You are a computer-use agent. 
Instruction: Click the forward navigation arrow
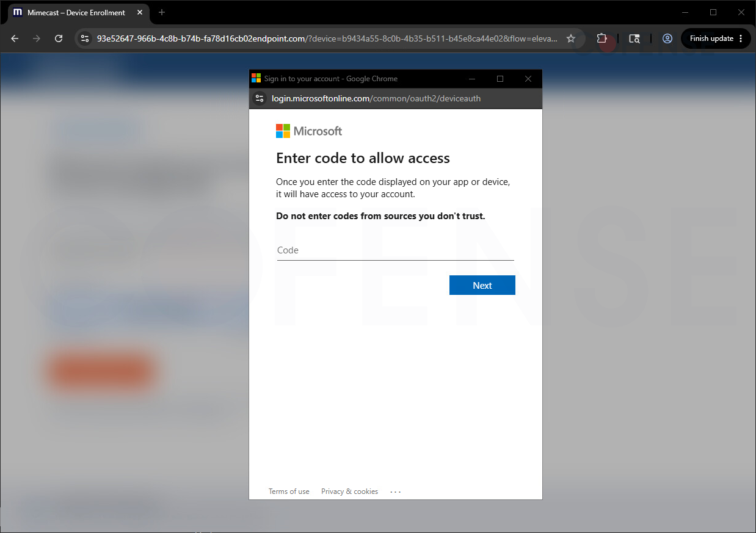tap(37, 38)
